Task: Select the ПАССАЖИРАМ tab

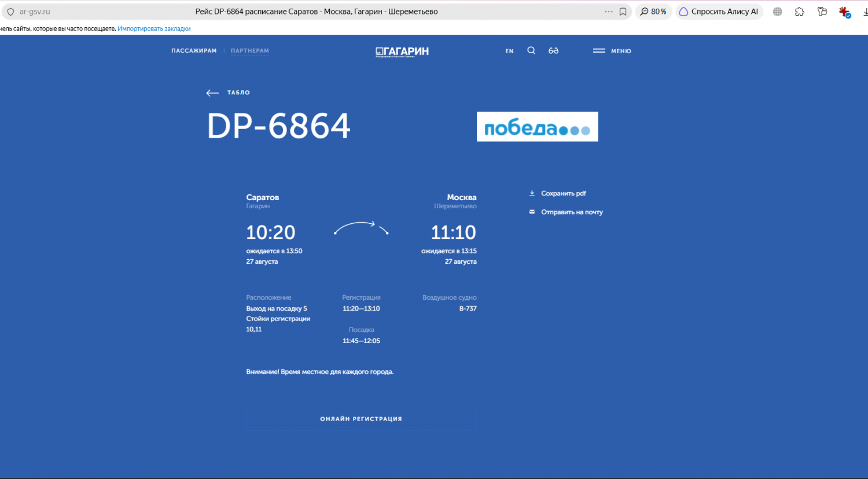Action: coord(194,51)
